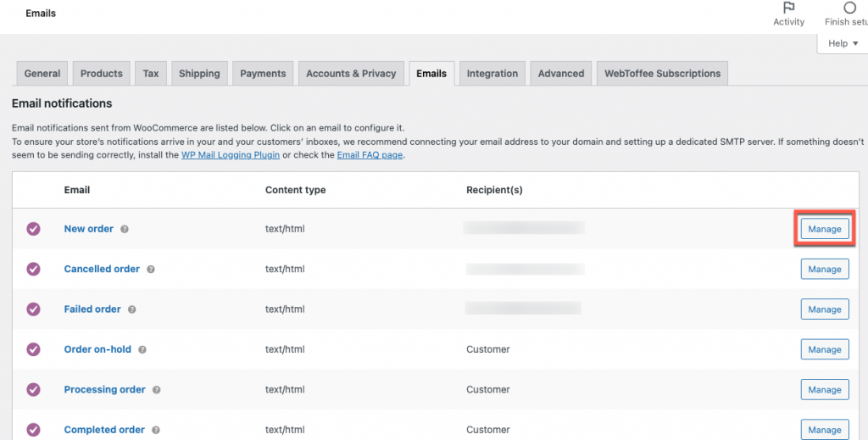Click the Emails page title

click(x=41, y=13)
